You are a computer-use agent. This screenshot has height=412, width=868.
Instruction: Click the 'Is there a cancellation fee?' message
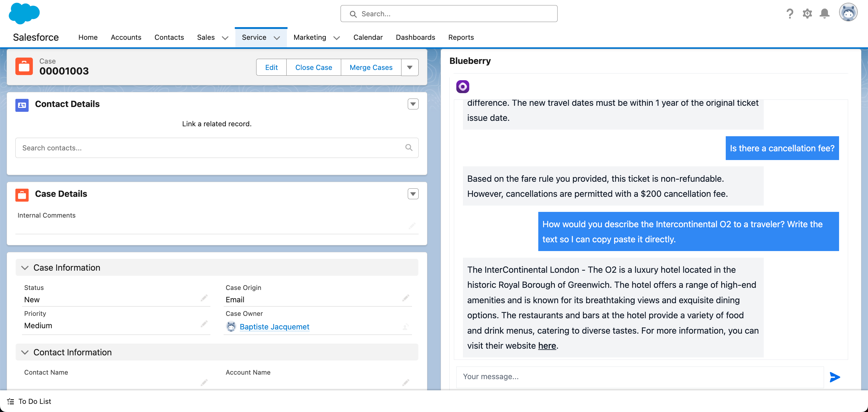(x=782, y=148)
